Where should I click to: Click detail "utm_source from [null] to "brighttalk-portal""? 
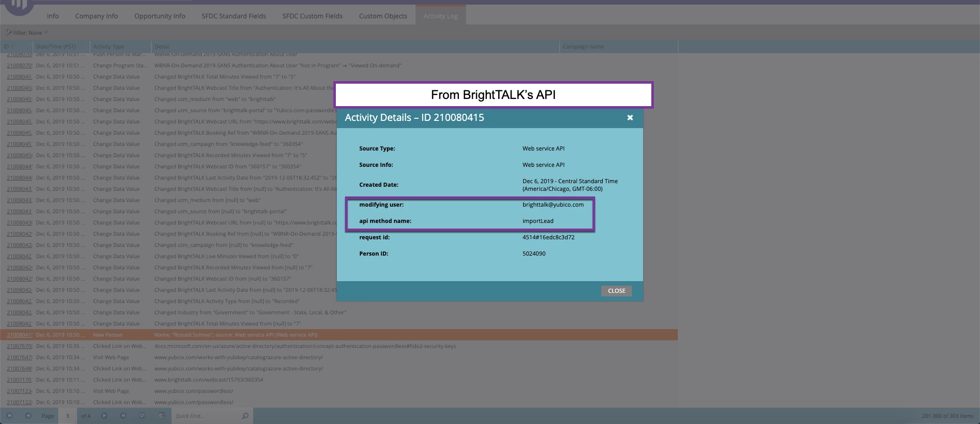(x=220, y=211)
